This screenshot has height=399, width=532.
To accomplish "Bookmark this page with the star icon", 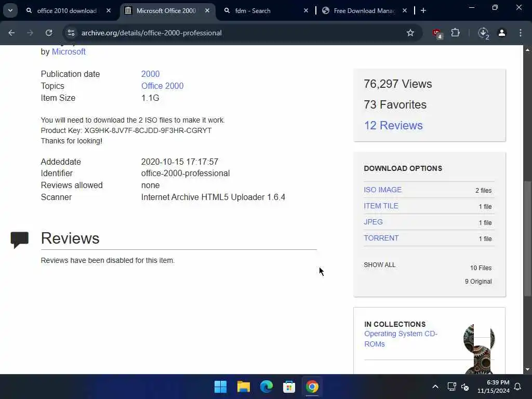I will pyautogui.click(x=410, y=33).
